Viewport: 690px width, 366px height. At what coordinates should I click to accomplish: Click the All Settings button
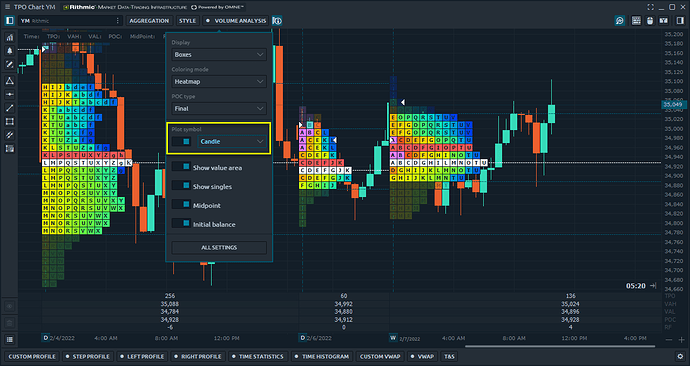click(x=219, y=248)
